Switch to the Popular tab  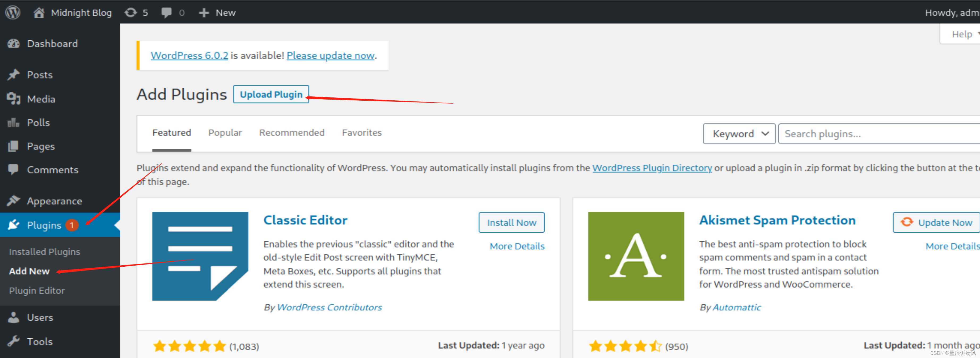tap(225, 133)
